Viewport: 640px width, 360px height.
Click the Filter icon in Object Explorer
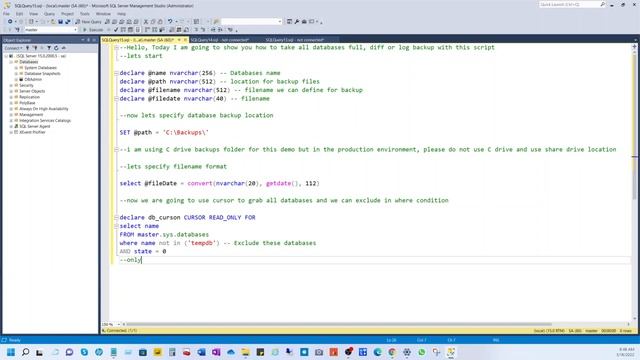point(49,48)
